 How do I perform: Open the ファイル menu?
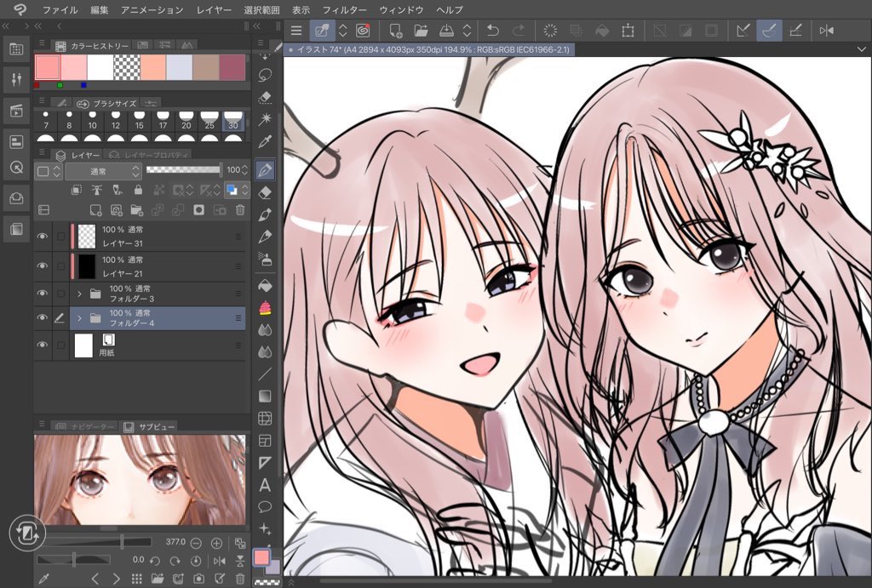click(x=60, y=10)
